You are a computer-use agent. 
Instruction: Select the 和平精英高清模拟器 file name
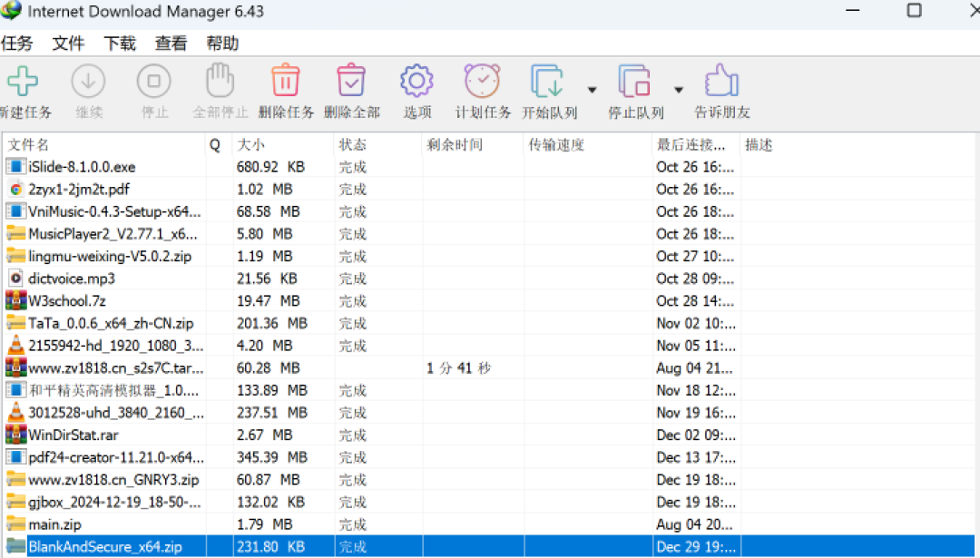click(113, 390)
